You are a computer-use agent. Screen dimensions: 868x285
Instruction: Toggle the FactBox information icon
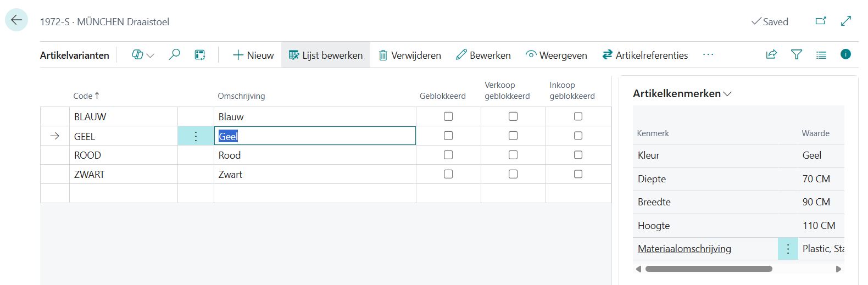[846, 54]
